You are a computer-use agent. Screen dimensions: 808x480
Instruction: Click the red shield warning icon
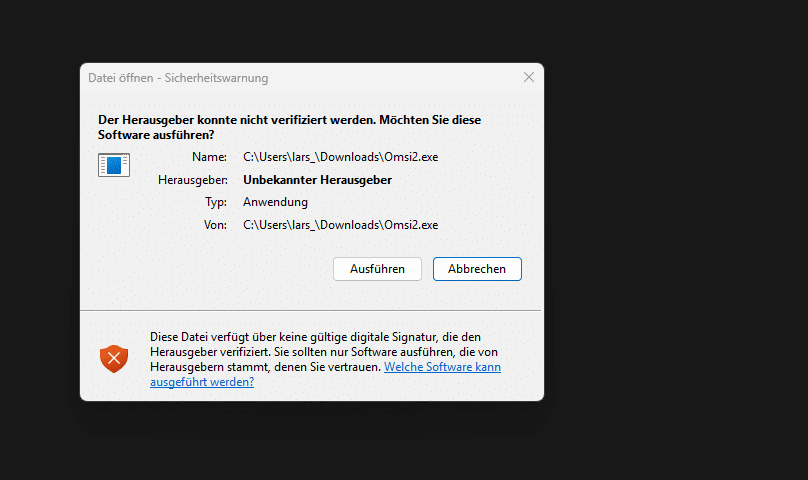[x=114, y=358]
